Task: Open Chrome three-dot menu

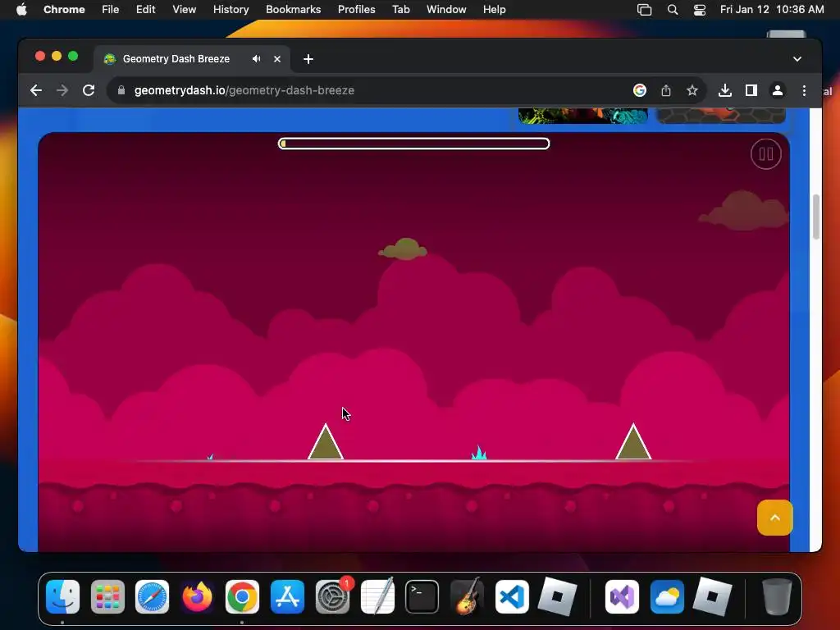Action: [804, 90]
